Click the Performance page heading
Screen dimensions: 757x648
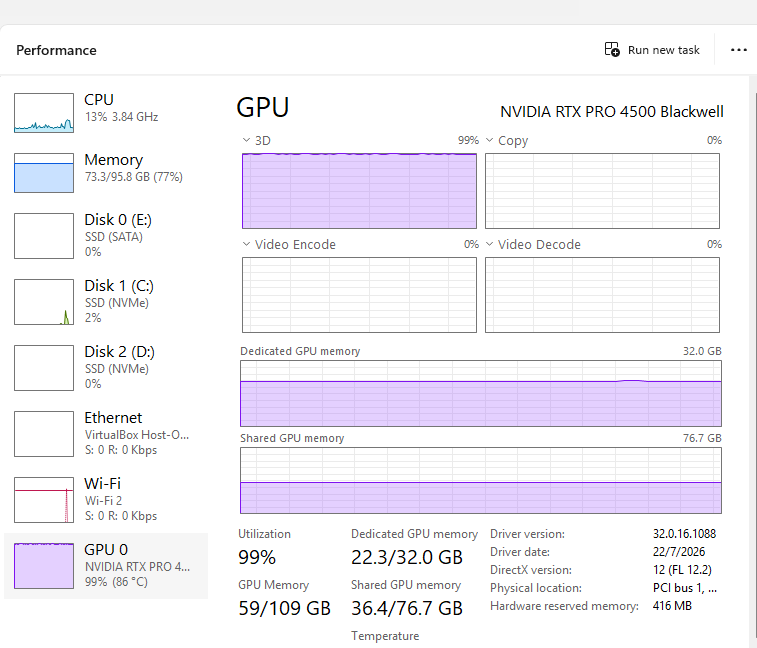click(56, 50)
